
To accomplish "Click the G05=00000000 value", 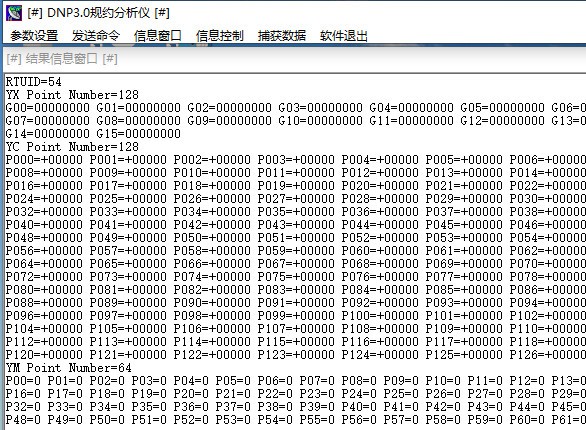I will pos(502,108).
